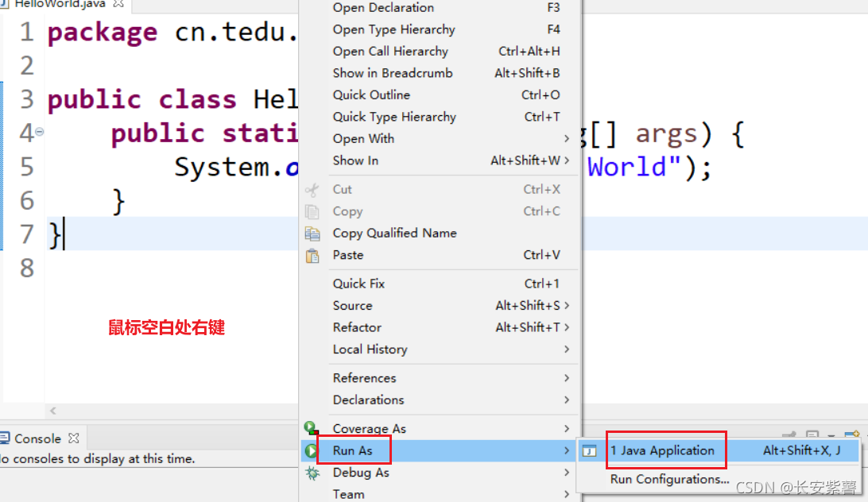The image size is (868, 502).
Task: Click the Paste clipboard icon
Action: click(x=312, y=256)
